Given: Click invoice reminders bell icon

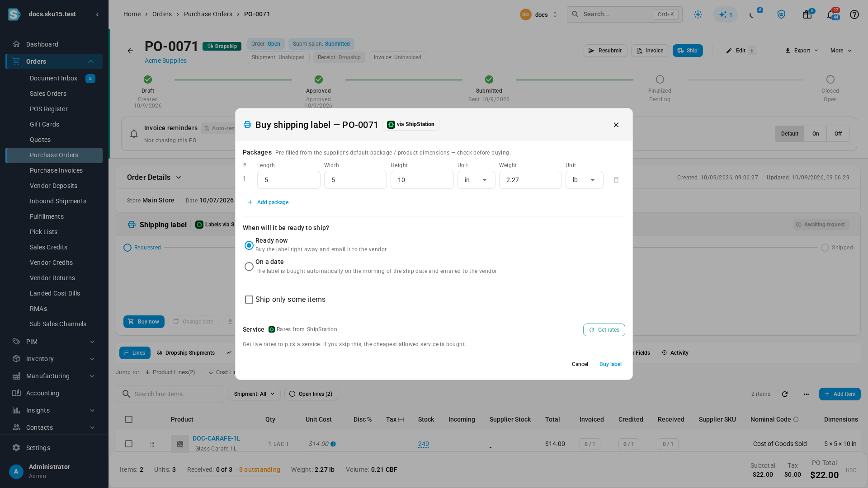Looking at the screenshot, I should tap(134, 134).
